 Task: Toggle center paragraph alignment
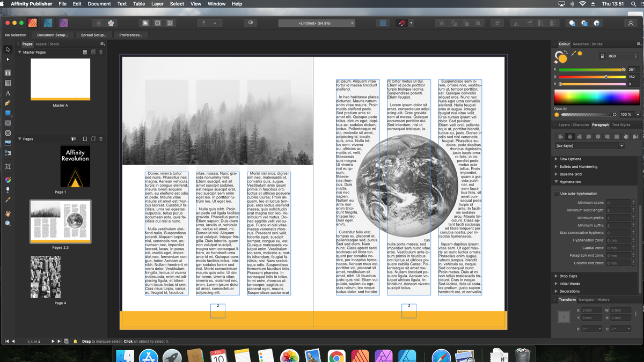click(x=570, y=136)
